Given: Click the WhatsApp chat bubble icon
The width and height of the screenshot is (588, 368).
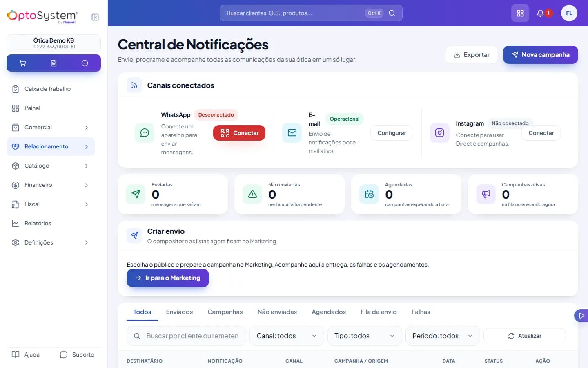Looking at the screenshot, I should click(145, 133).
